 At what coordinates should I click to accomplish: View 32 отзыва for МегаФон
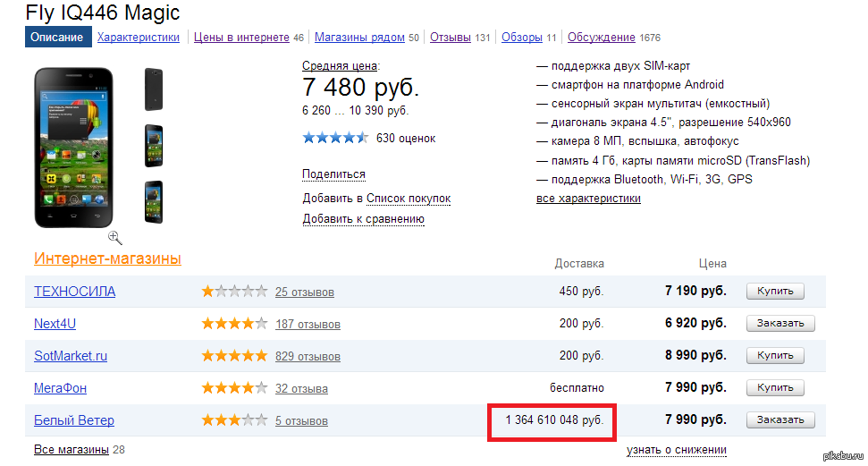[301, 389]
